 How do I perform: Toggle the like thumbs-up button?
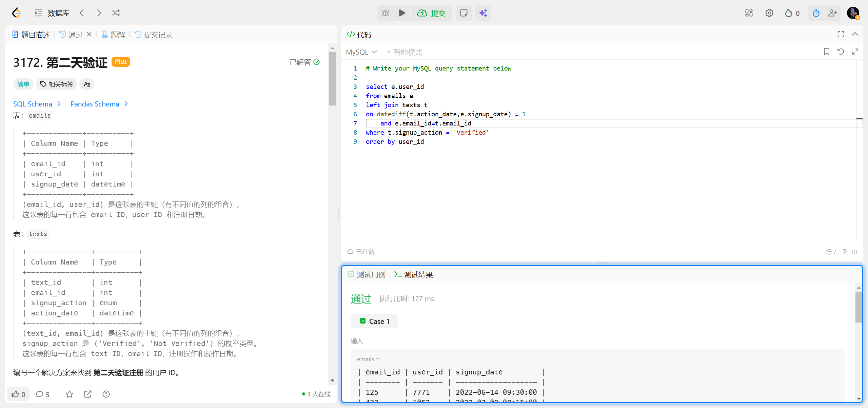[x=18, y=394]
